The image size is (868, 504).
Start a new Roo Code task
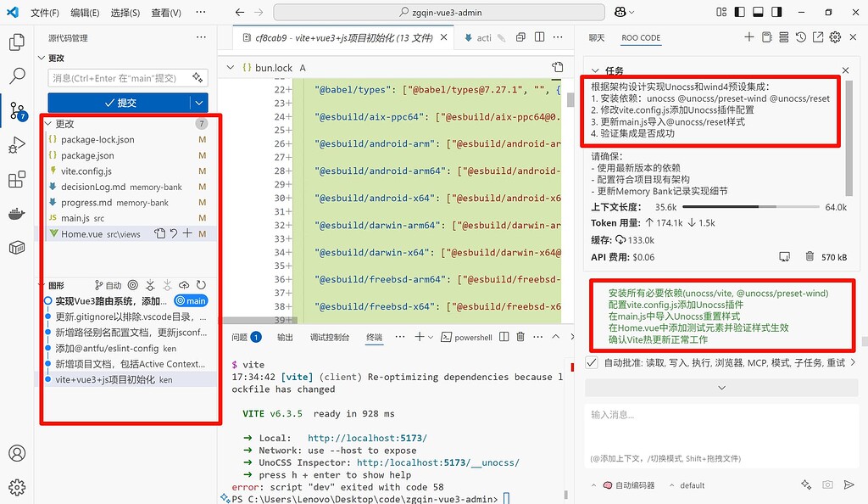pyautogui.click(x=749, y=37)
